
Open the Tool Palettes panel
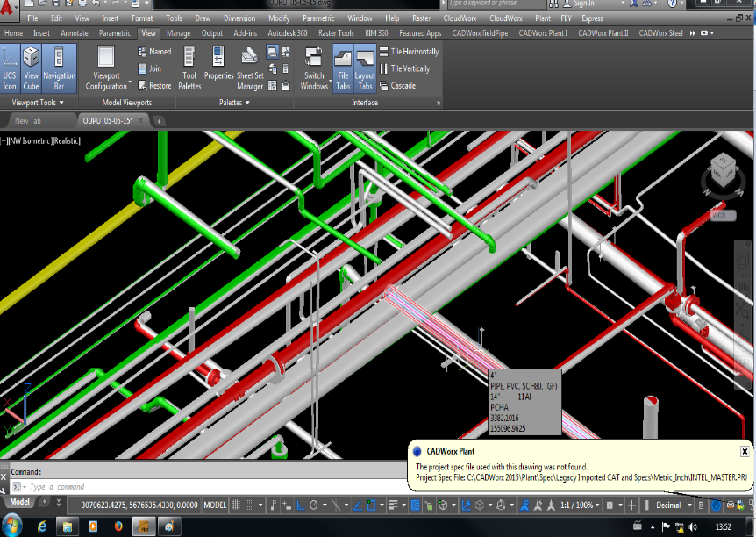pos(189,68)
